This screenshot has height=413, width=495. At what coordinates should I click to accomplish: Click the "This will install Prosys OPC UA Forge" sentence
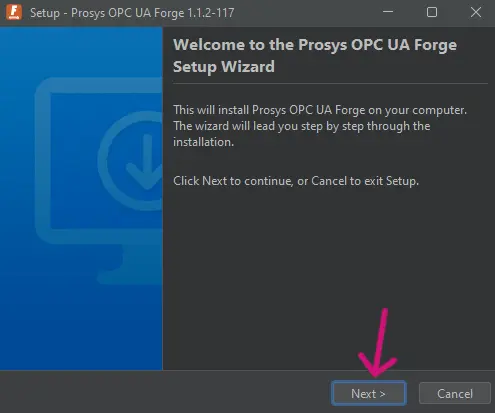coord(320,110)
